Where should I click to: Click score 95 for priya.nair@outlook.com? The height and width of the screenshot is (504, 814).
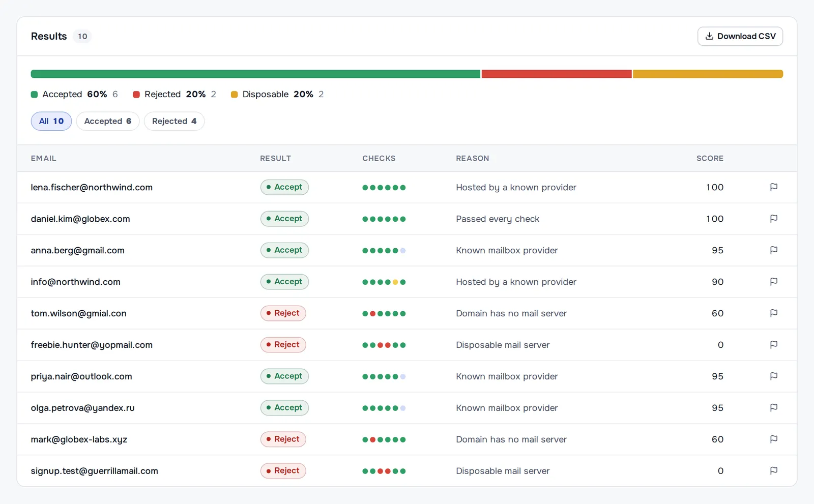[x=717, y=376]
